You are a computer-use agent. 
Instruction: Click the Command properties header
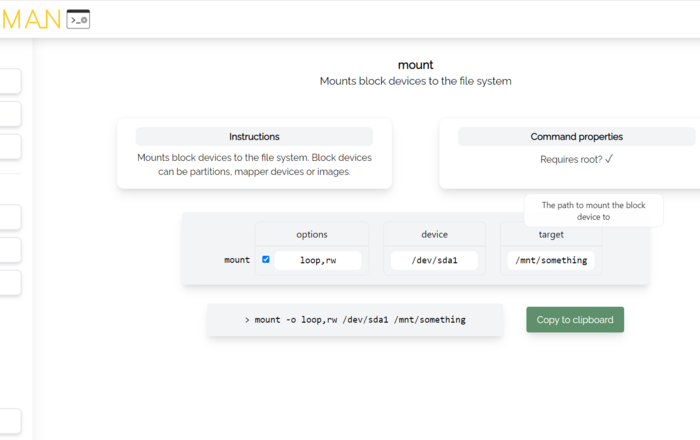coord(576,137)
